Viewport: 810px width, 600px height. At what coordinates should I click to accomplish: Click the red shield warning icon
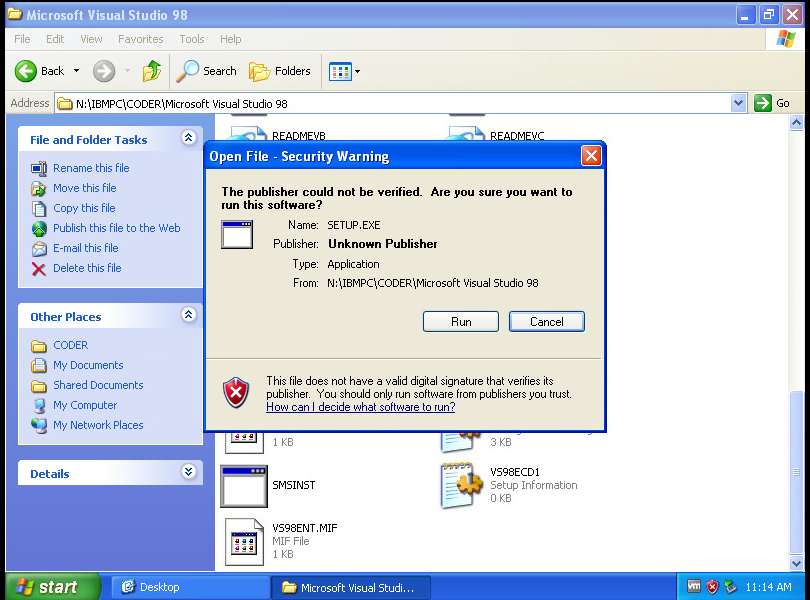point(236,392)
